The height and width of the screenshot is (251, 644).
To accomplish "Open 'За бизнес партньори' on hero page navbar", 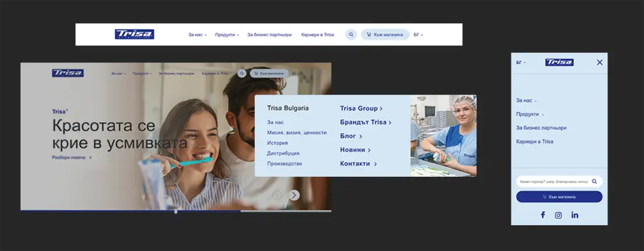I will tap(176, 74).
